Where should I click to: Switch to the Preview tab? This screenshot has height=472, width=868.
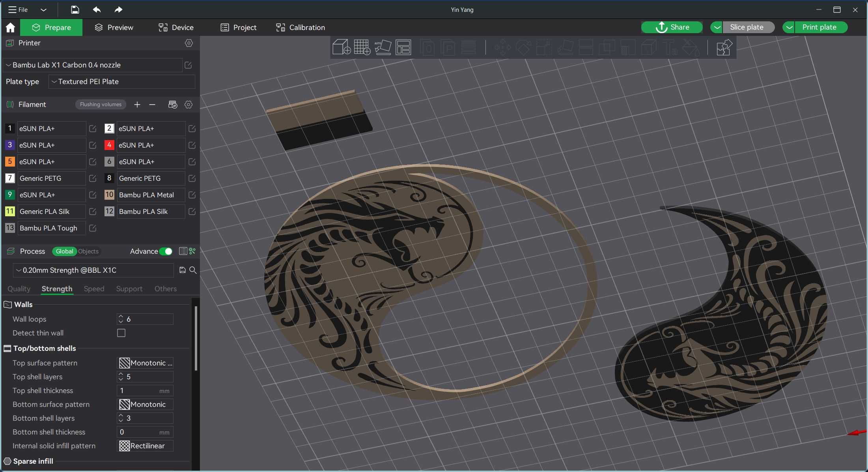[x=114, y=28]
